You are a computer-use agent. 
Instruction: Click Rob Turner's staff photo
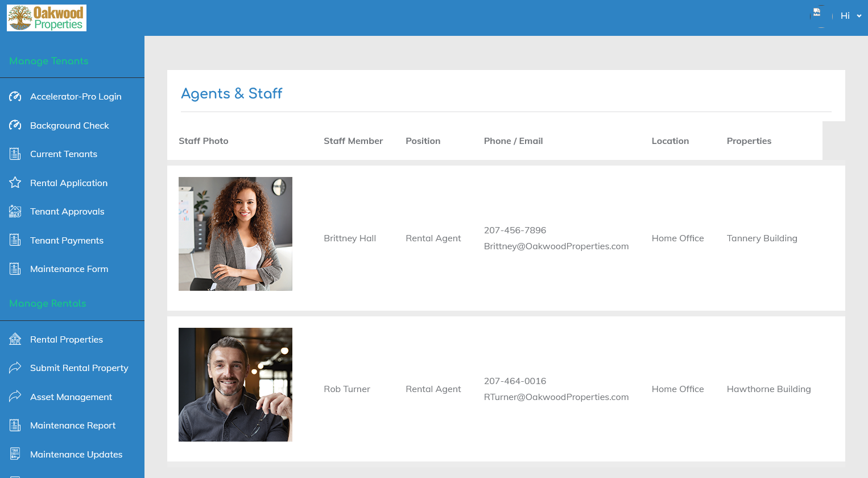pyautogui.click(x=235, y=385)
